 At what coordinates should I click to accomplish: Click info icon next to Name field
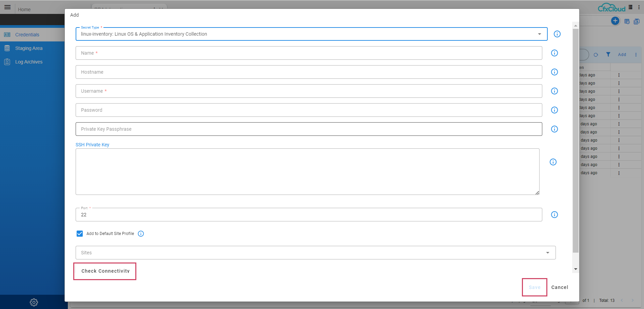click(554, 53)
